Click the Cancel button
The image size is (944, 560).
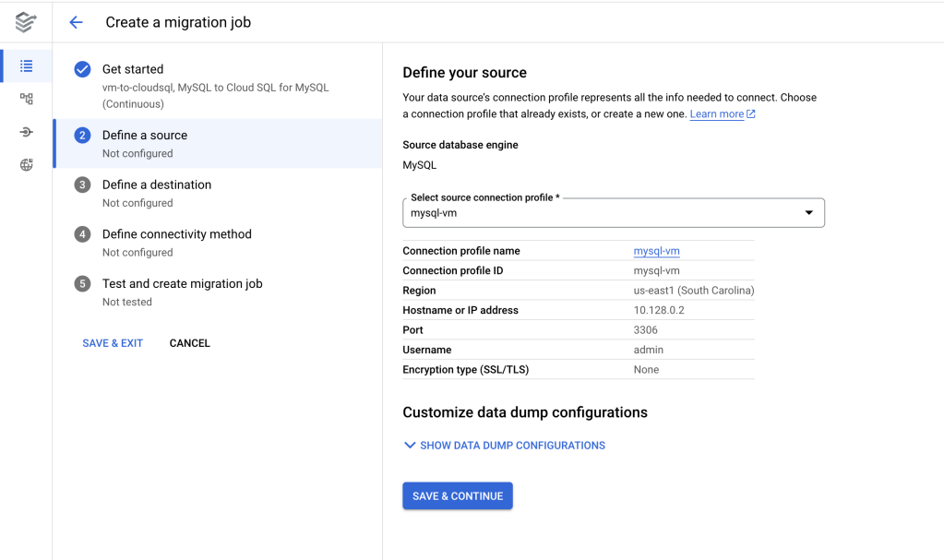coord(190,343)
